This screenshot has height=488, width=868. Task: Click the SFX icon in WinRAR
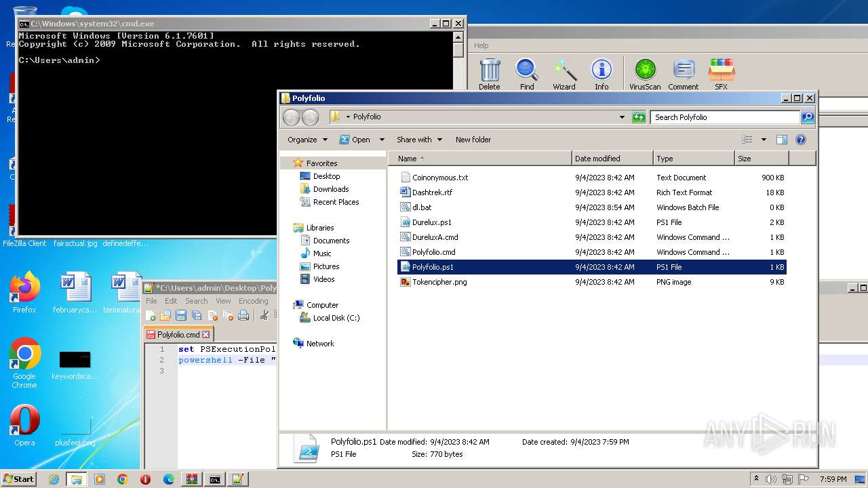(721, 74)
